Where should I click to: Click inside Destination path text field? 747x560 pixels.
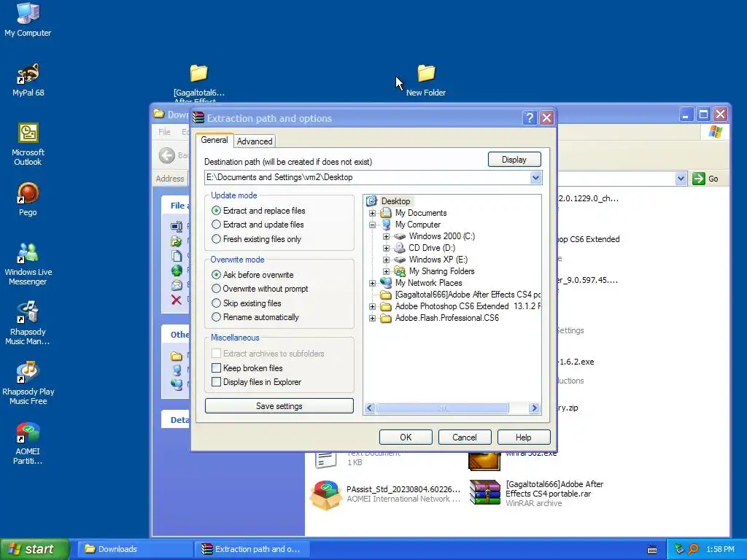pyautogui.click(x=367, y=178)
